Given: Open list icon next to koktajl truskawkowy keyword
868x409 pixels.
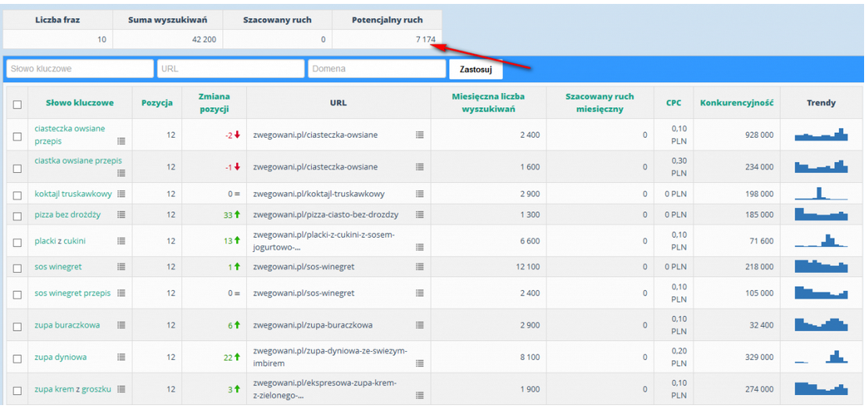Looking at the screenshot, I should [121, 194].
